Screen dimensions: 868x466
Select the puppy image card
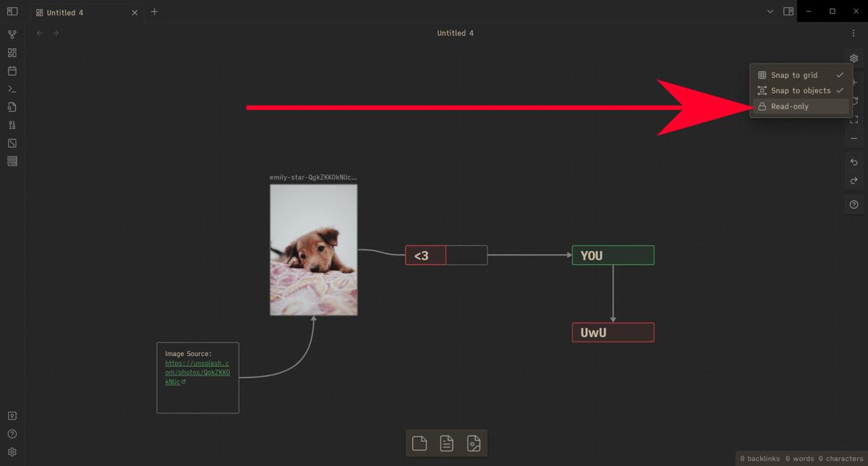[313, 250]
